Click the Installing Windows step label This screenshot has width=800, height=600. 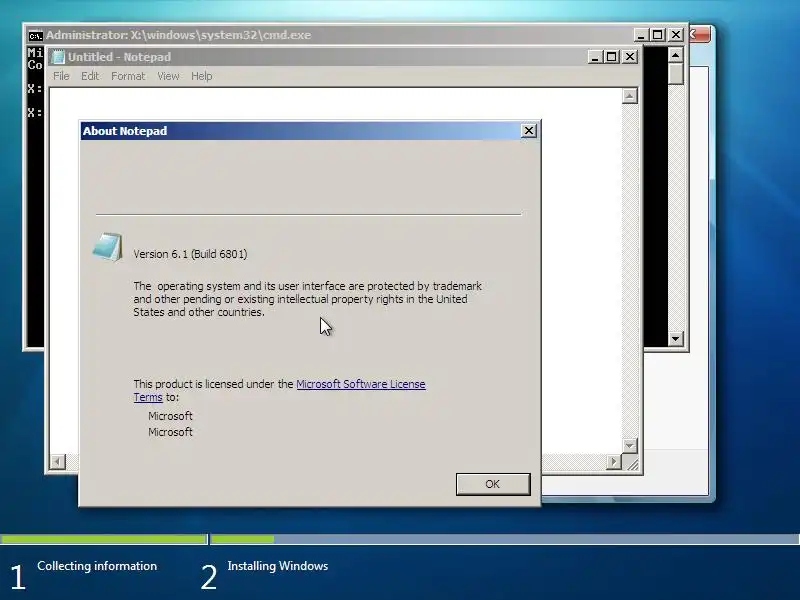(278, 566)
